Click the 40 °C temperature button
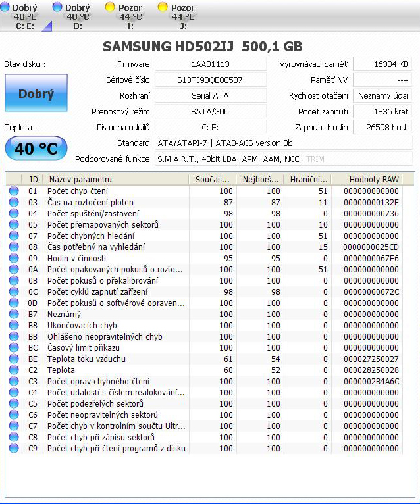The image size is (420, 504). [x=36, y=148]
